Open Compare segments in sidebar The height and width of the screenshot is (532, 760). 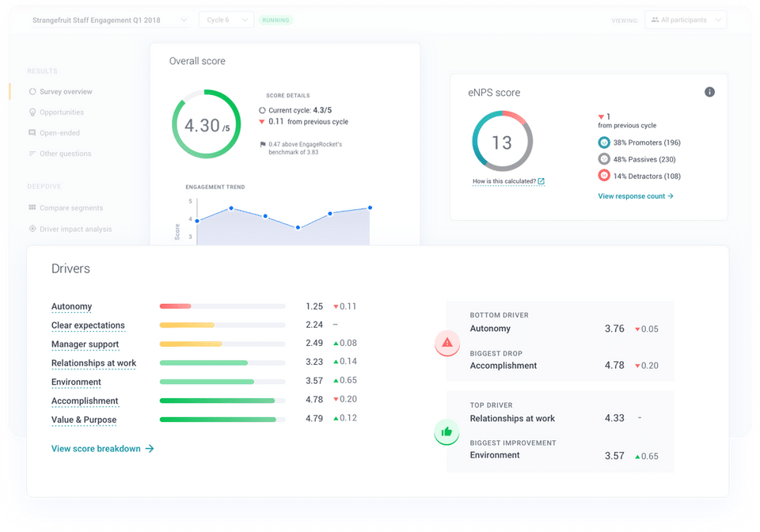click(71, 208)
